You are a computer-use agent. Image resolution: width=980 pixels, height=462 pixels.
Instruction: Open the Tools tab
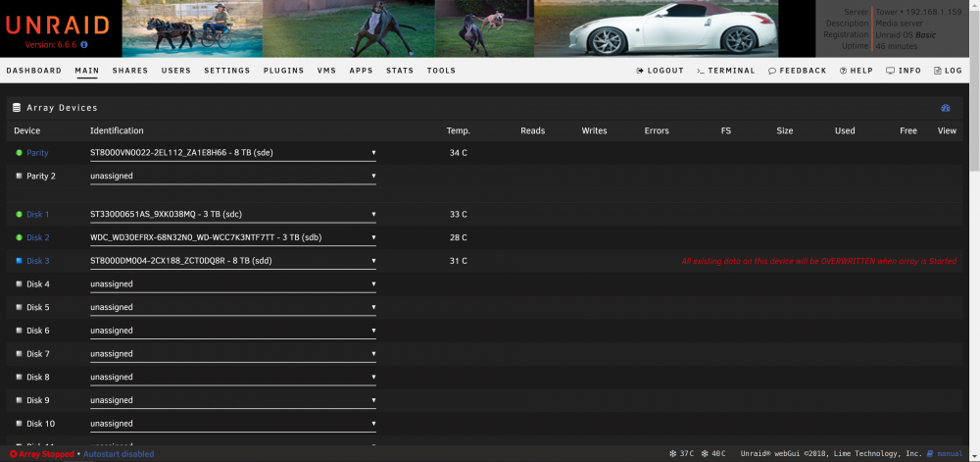[441, 71]
